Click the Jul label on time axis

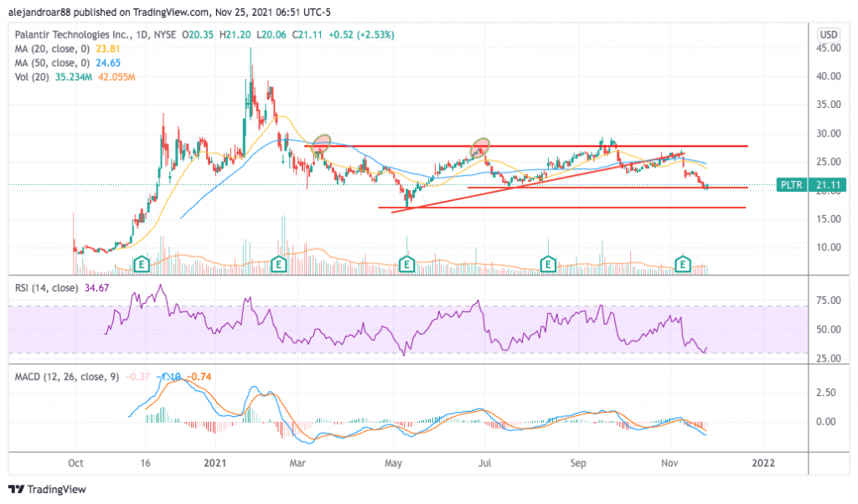click(x=485, y=463)
